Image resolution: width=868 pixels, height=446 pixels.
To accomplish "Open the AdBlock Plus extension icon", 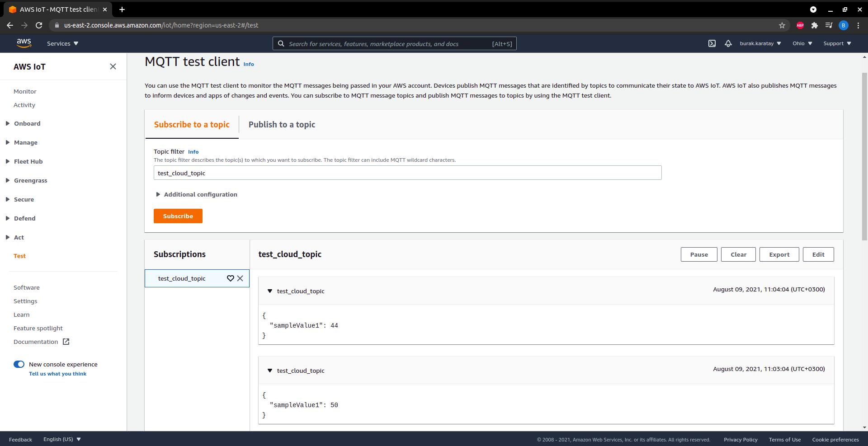I will pyautogui.click(x=800, y=25).
